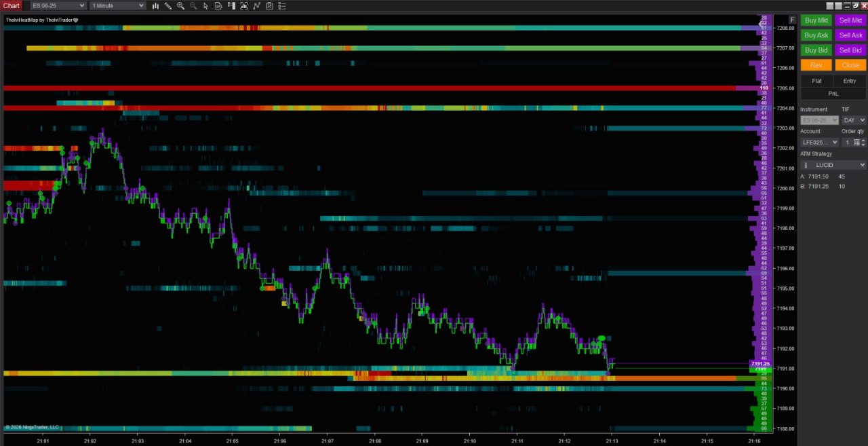
Task: Click the zoom in magnifier icon
Action: click(x=180, y=5)
